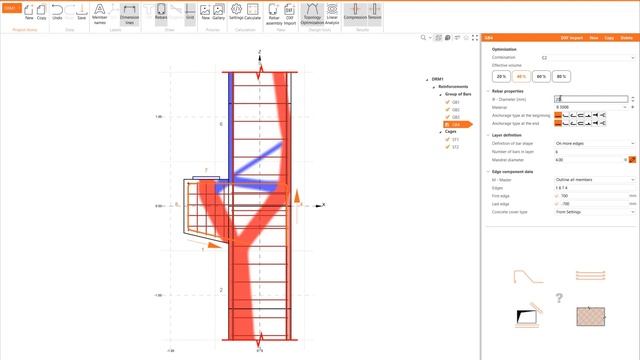Open the picture Gallery

218,12
